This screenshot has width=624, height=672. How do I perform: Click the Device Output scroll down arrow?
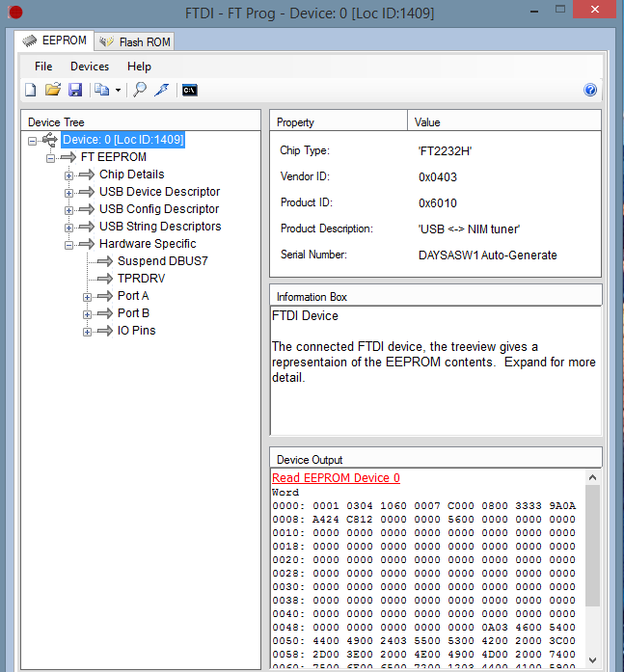(592, 660)
